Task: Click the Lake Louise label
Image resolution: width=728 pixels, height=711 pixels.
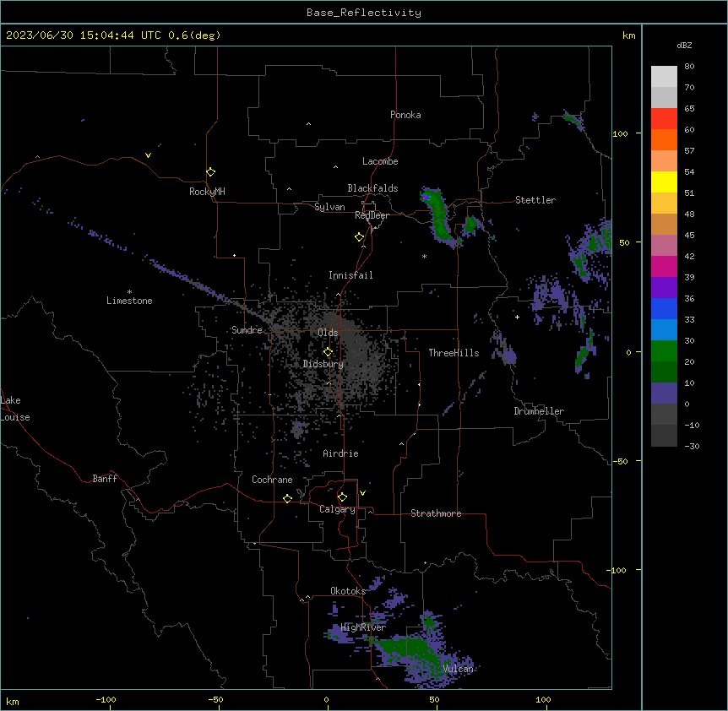Action: point(15,409)
